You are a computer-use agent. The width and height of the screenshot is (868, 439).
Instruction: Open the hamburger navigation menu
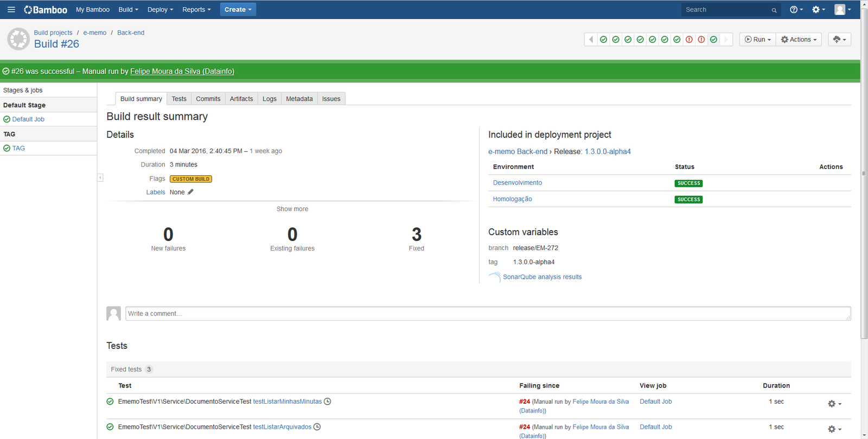pos(11,9)
